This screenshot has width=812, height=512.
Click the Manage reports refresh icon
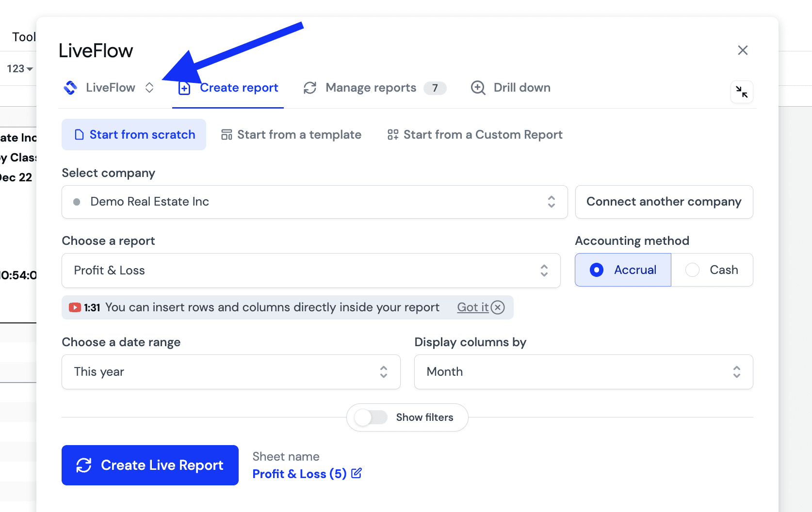[x=310, y=88]
